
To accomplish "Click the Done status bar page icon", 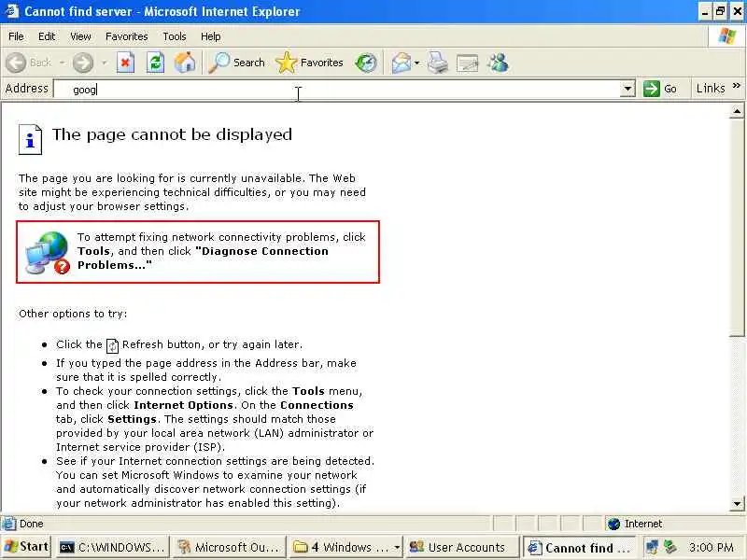I will [x=8, y=524].
